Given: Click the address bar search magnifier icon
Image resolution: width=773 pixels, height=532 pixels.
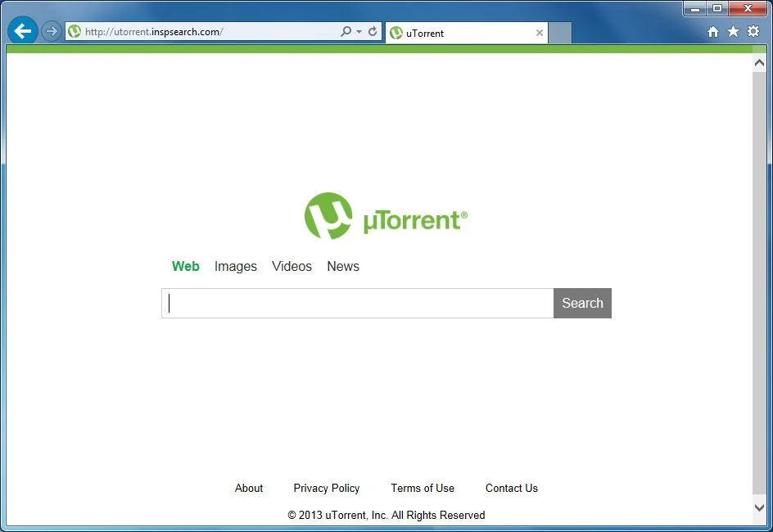Looking at the screenshot, I should pos(346,32).
